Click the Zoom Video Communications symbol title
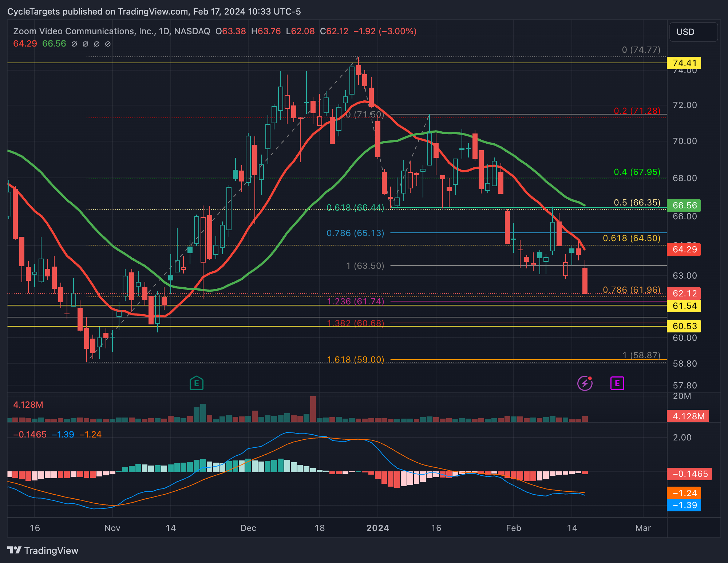 point(112,31)
